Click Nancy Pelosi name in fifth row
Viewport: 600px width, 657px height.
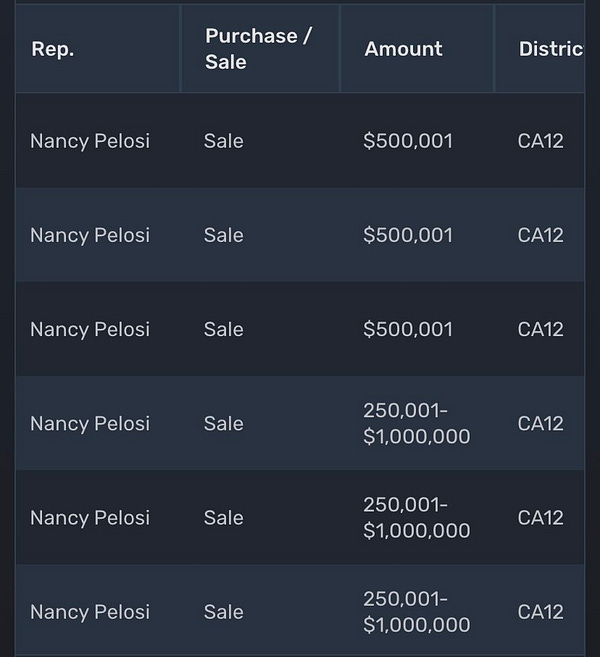(90, 518)
